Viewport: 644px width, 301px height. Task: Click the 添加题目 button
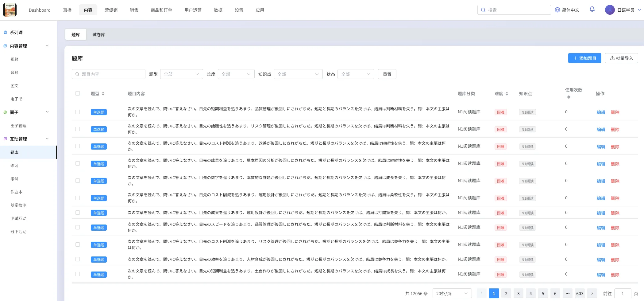[x=584, y=58]
